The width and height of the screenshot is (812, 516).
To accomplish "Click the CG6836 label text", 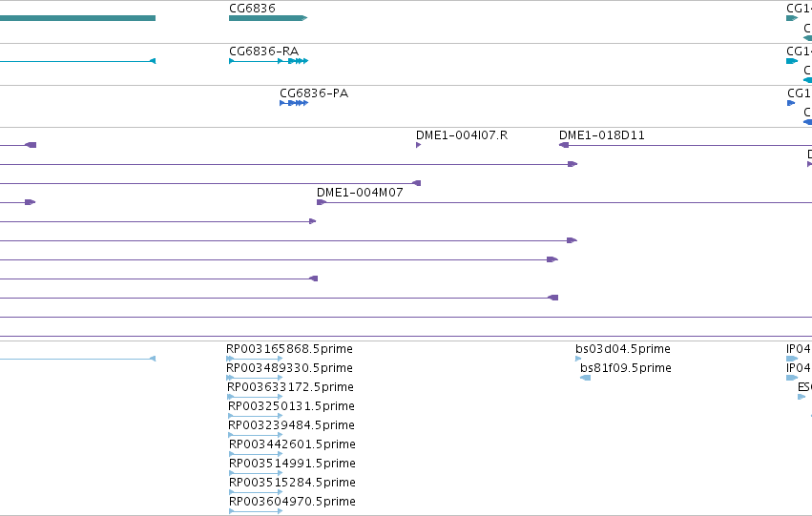I will (252, 9).
